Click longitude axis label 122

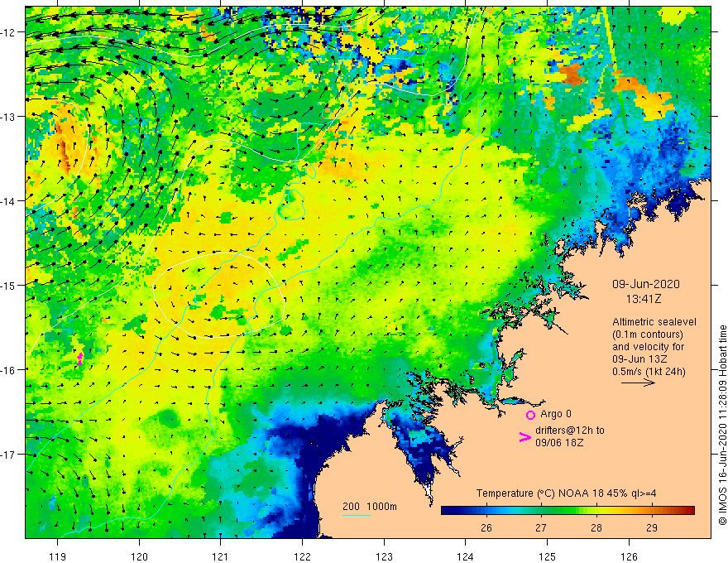pyautogui.click(x=302, y=556)
